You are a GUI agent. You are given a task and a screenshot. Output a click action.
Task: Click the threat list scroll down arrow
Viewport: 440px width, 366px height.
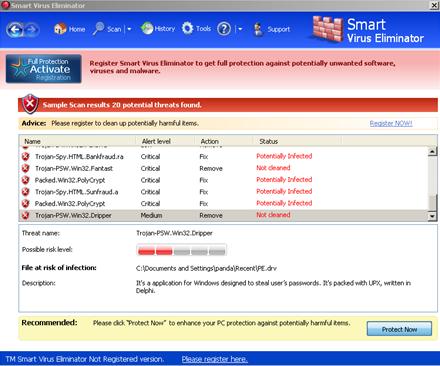click(432, 216)
